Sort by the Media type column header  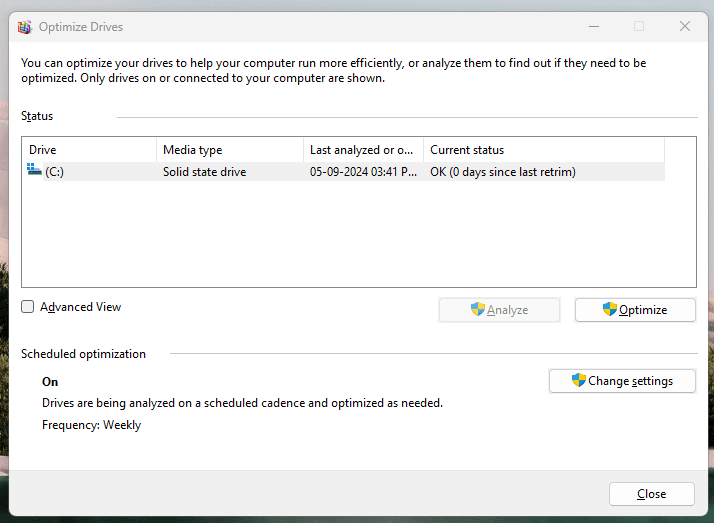point(230,150)
